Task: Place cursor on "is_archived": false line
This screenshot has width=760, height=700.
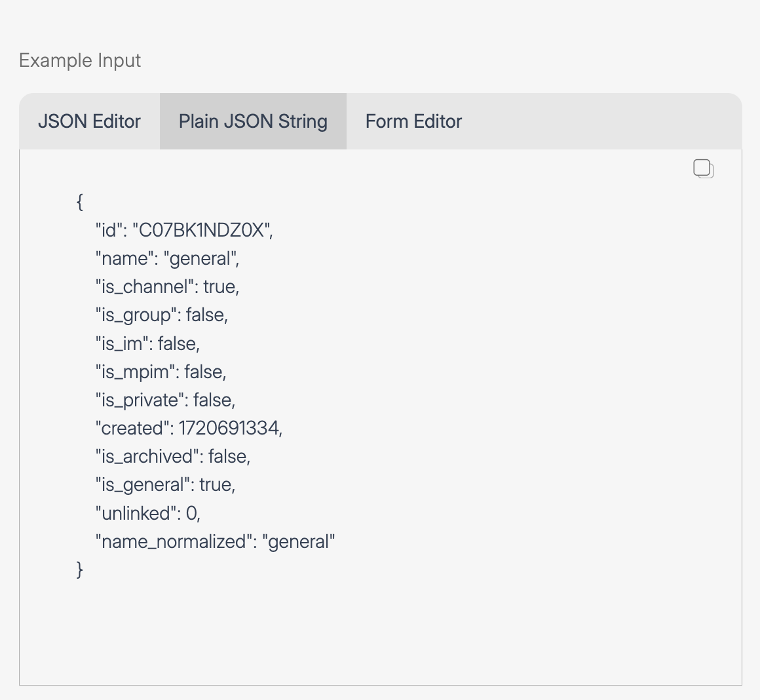Action: [173, 456]
